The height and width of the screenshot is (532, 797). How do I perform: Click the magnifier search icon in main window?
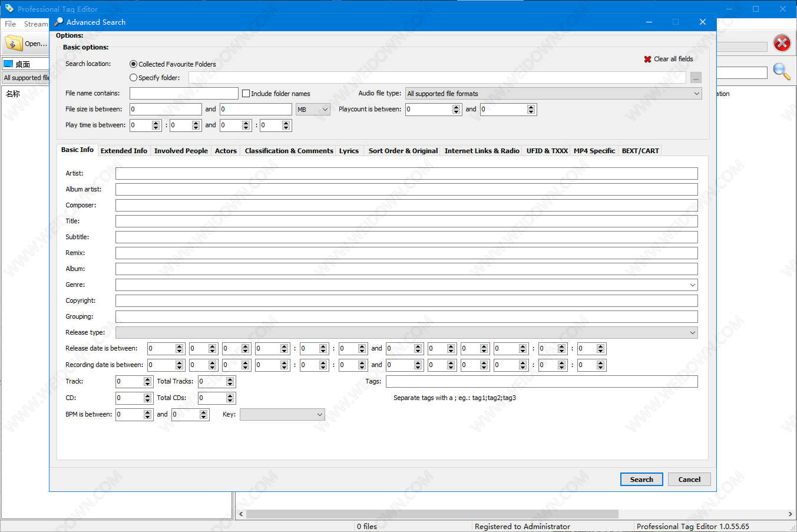point(782,72)
